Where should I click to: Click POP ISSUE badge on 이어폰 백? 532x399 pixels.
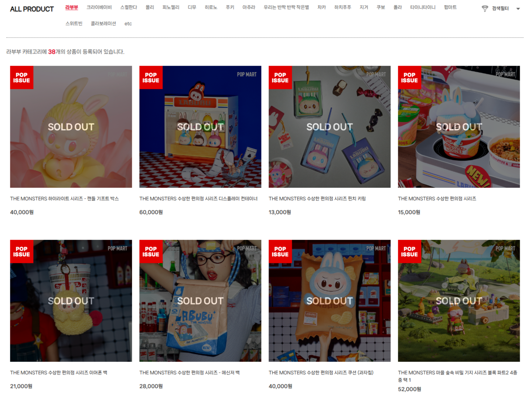point(21,252)
